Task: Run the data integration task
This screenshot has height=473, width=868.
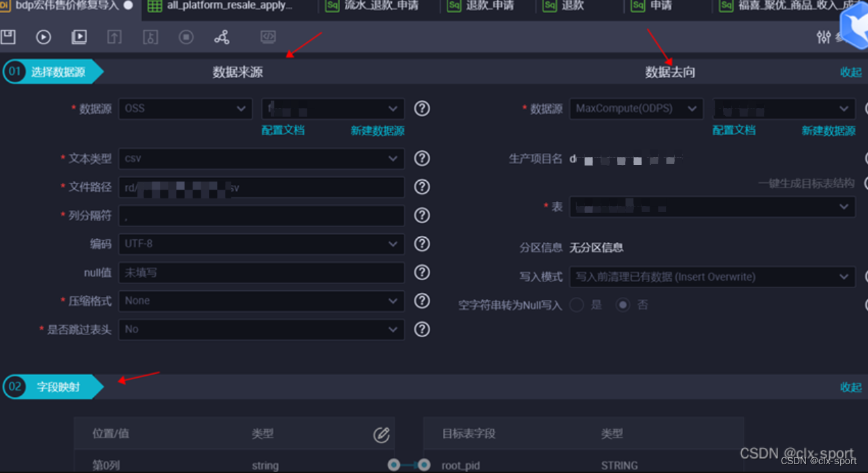Action: (44, 37)
